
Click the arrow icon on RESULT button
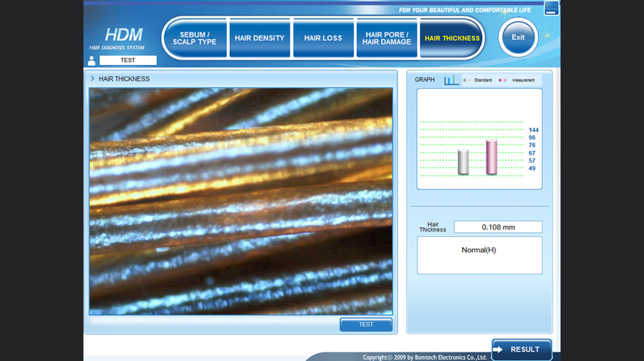[501, 350]
